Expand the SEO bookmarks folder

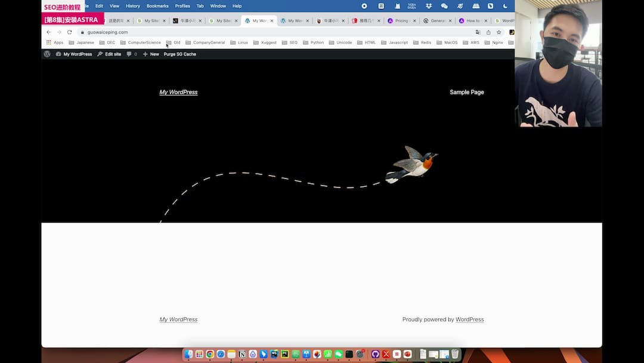(289, 42)
